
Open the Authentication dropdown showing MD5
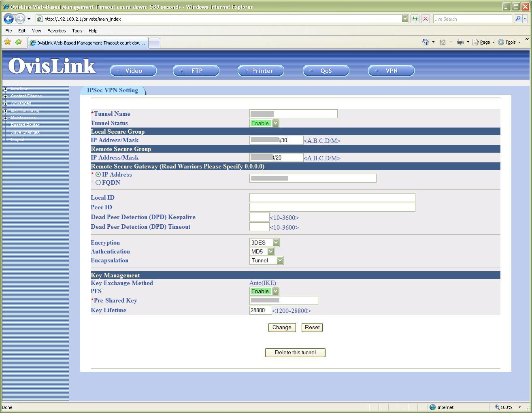coord(262,251)
